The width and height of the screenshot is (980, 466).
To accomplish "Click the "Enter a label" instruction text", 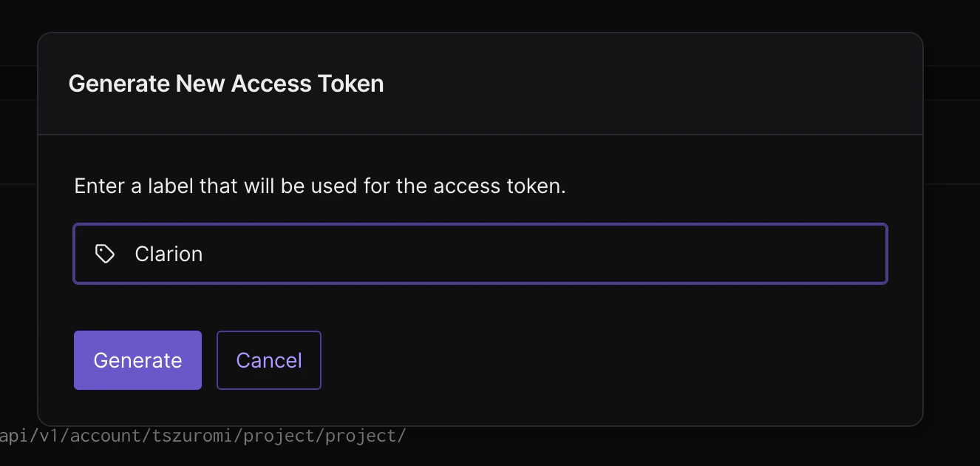I will tap(319, 186).
